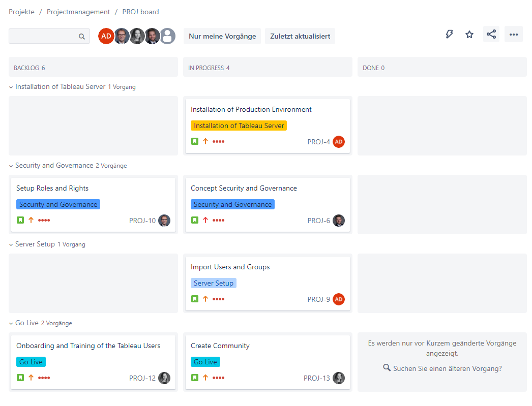
Task: Open the 'Zuletzt aktualisiert' dropdown
Action: coord(300,36)
